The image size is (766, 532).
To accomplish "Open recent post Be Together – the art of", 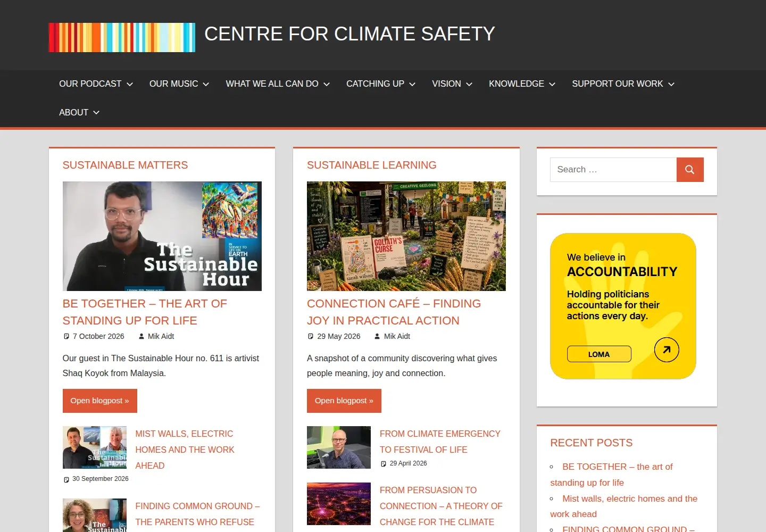I will [612, 475].
